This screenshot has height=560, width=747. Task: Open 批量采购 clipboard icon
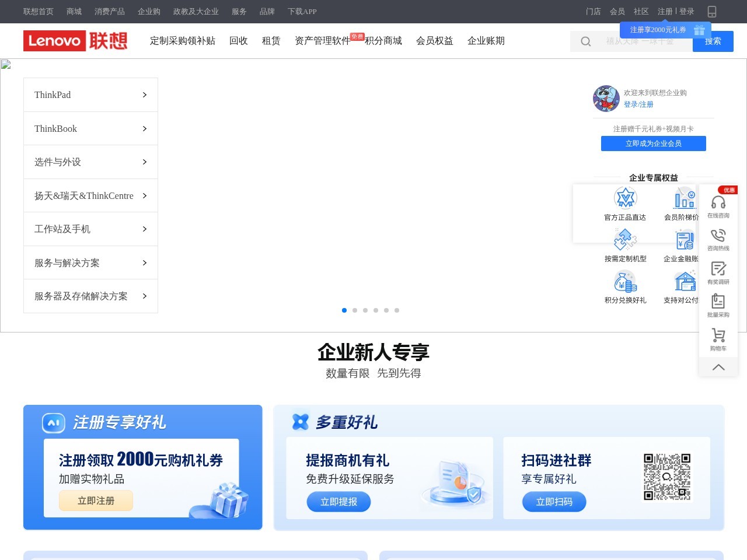[x=718, y=301]
